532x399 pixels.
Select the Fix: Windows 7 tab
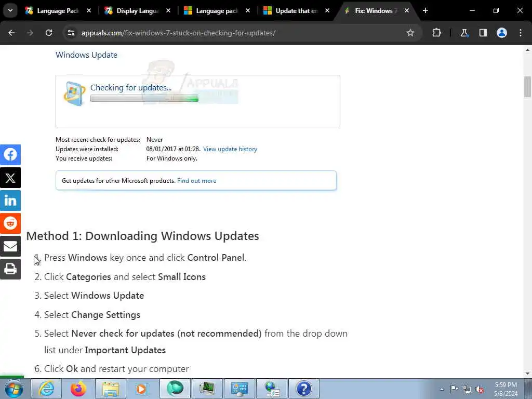click(376, 11)
